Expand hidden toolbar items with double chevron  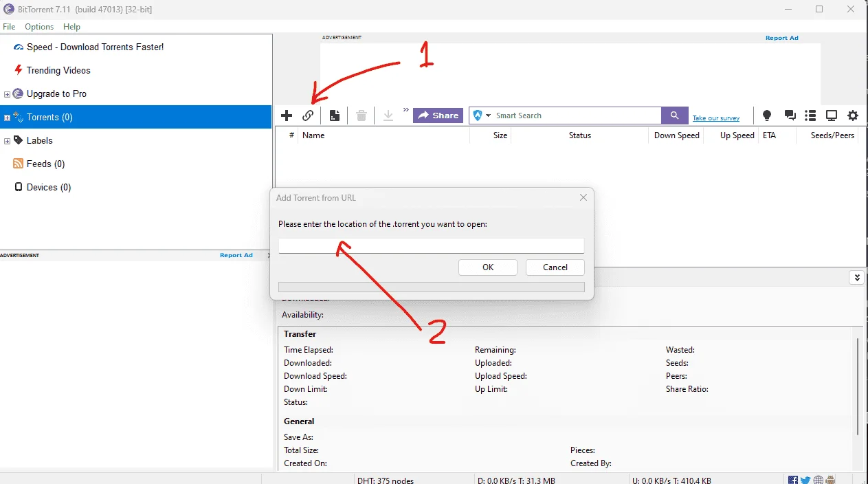tap(405, 110)
